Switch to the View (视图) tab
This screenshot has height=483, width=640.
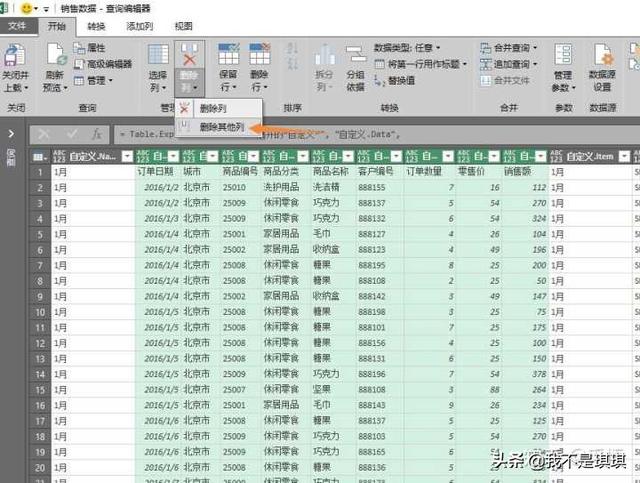coord(184,27)
